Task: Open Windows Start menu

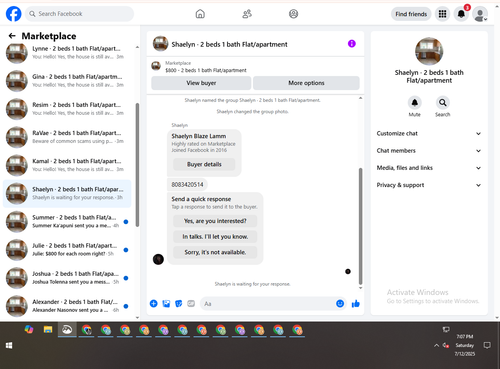Action: click(x=9, y=345)
